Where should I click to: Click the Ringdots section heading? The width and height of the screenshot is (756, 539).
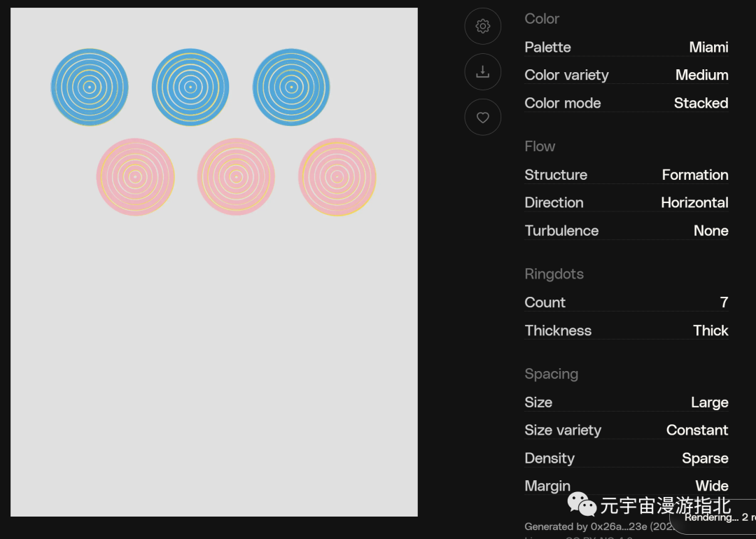point(554,274)
